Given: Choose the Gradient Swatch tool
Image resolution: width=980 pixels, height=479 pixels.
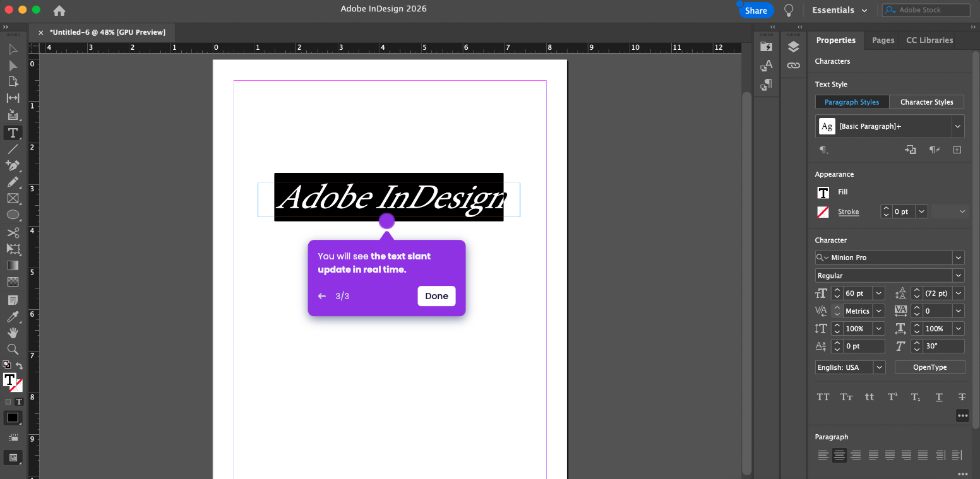Looking at the screenshot, I should (x=13, y=266).
